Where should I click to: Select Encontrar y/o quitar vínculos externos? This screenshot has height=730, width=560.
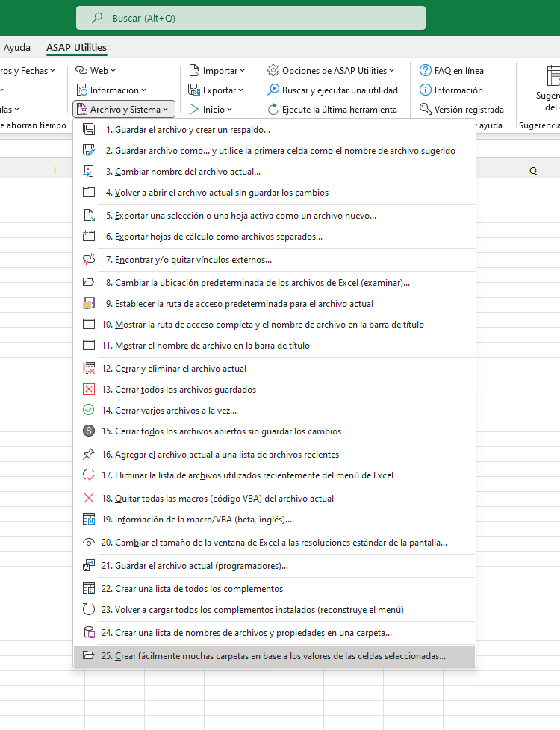click(x=275, y=259)
